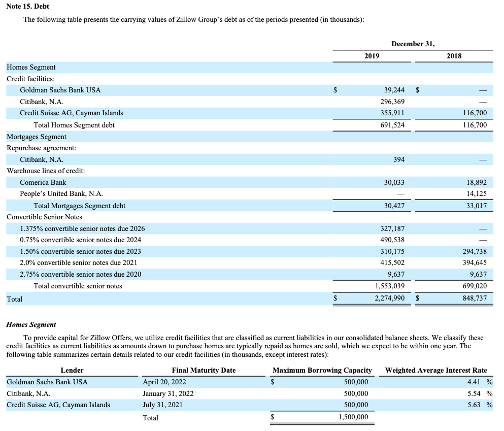Image resolution: width=504 pixels, height=431 pixels.
Task: Click '1.375% convertible senior notes due 2026'
Action: click(x=82, y=228)
